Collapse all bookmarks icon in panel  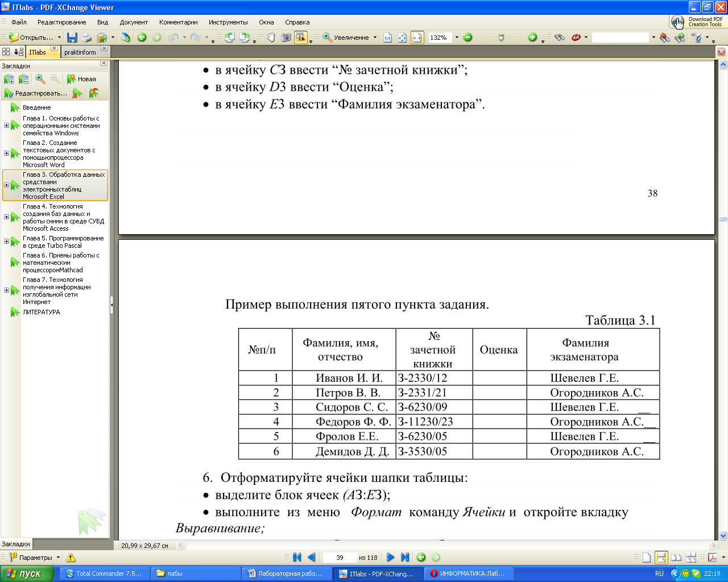point(24,79)
